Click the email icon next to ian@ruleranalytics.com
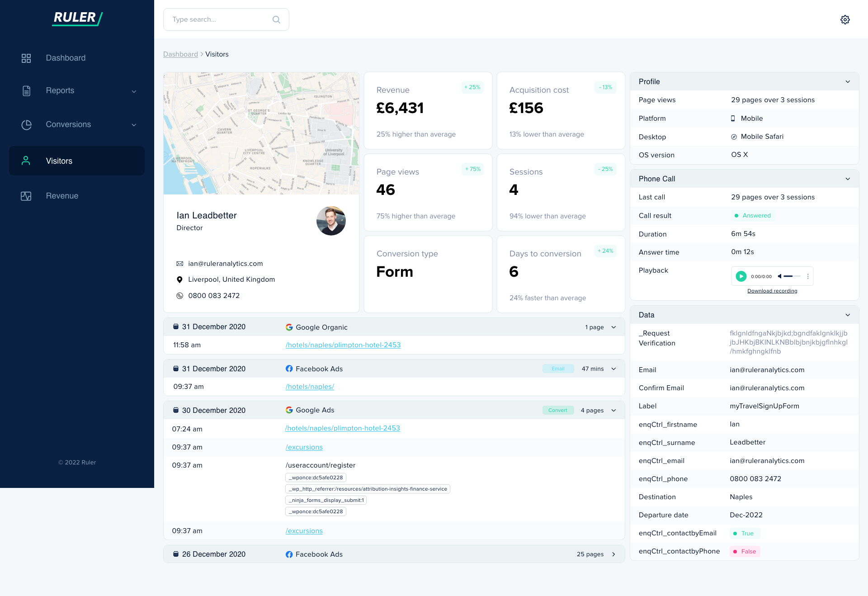Image resolution: width=868 pixels, height=596 pixels. pyautogui.click(x=179, y=264)
